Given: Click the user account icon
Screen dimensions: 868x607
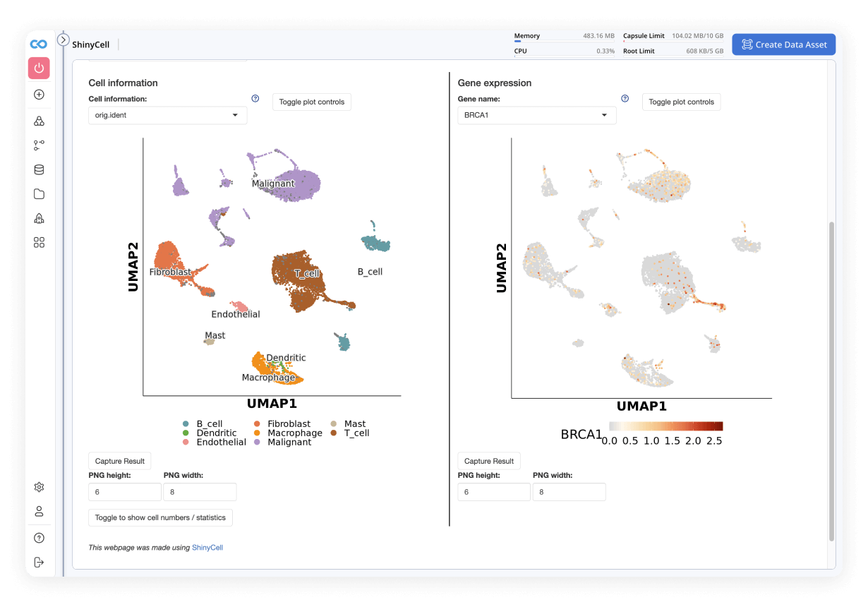Looking at the screenshot, I should coord(39,511).
